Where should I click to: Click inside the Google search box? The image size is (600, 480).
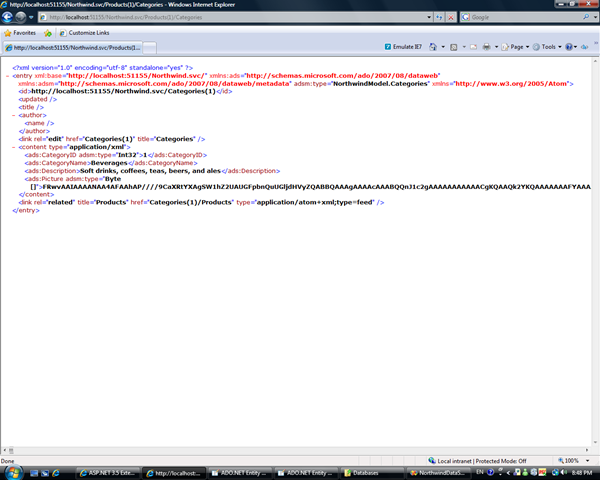526,17
